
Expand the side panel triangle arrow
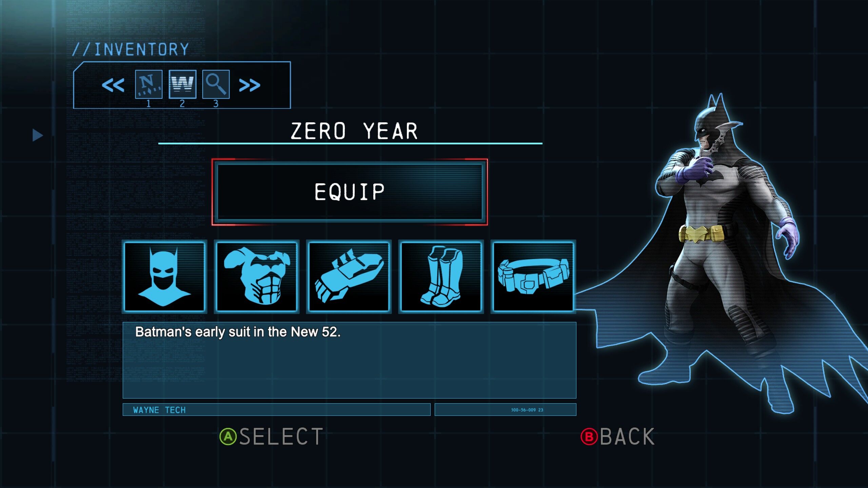[x=37, y=135]
